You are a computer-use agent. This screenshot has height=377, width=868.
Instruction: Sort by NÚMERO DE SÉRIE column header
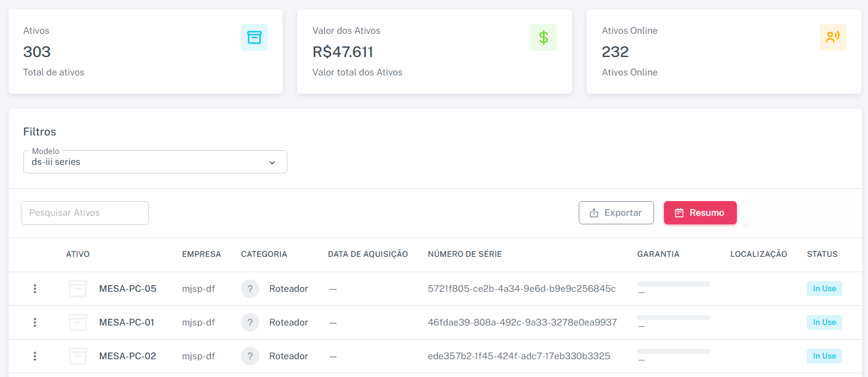tap(465, 254)
